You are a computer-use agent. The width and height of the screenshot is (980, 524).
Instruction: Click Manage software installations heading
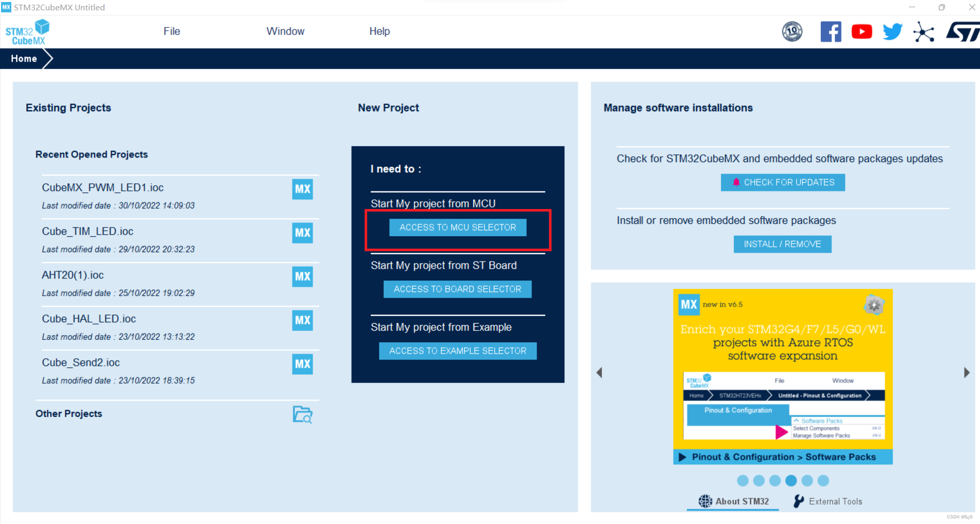coord(678,108)
